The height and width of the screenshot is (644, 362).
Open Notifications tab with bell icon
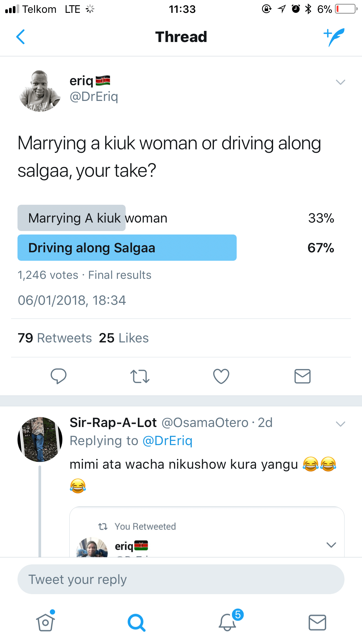228,622
